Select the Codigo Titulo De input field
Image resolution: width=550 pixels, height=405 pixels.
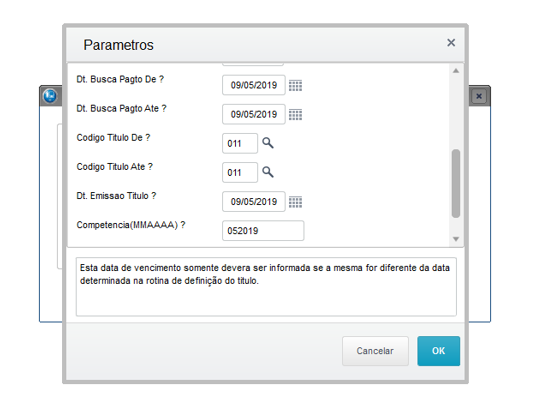click(x=240, y=143)
